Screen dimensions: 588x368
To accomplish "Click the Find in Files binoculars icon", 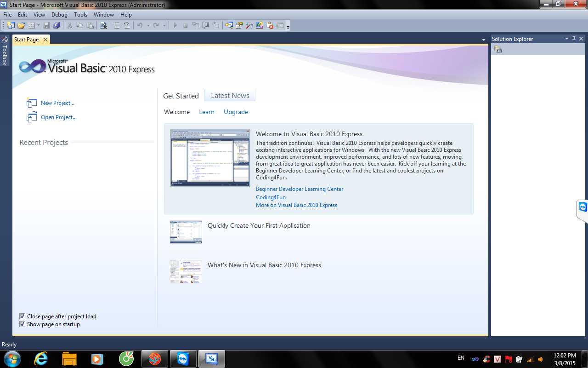I will (104, 25).
